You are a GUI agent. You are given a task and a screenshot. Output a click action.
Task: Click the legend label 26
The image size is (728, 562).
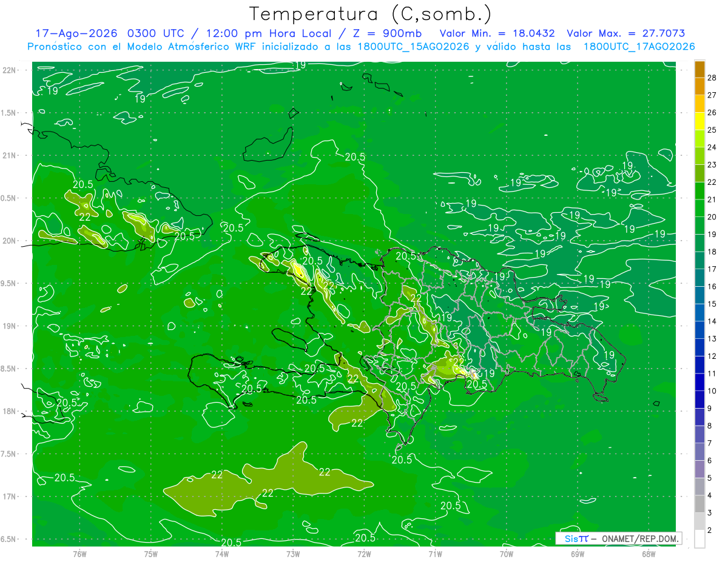coord(712,112)
